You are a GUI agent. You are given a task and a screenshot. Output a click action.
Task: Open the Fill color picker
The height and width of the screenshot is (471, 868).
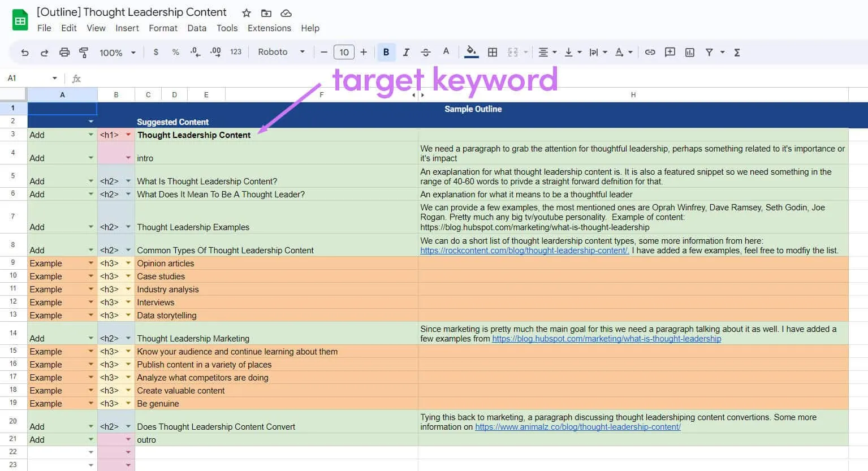click(x=471, y=52)
